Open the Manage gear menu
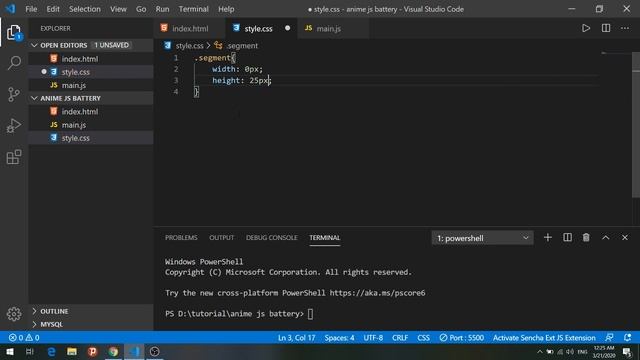640x360 pixels. [x=14, y=314]
